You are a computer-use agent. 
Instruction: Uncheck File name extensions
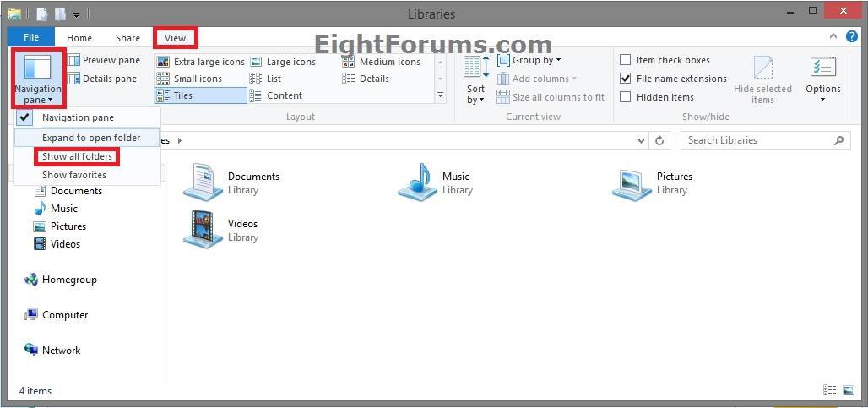[626, 79]
